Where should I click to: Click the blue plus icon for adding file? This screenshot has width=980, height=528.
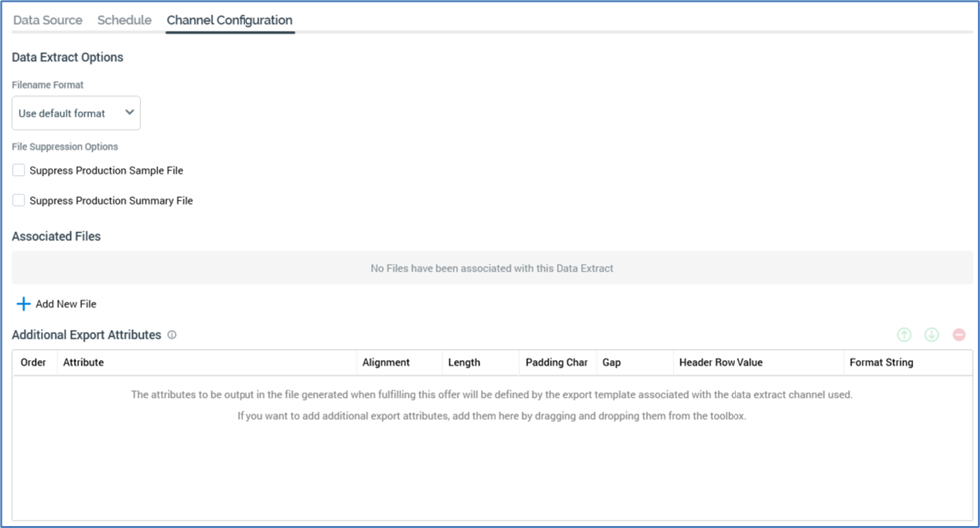23,304
